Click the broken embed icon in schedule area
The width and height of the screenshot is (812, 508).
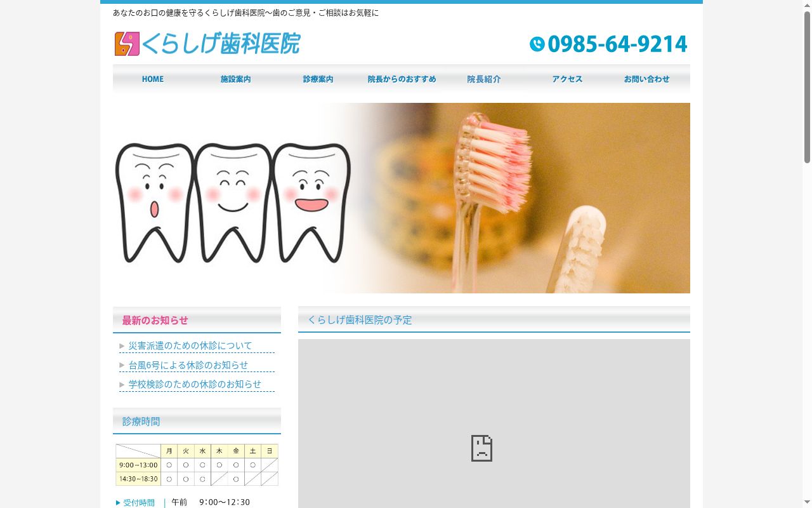coord(481,448)
